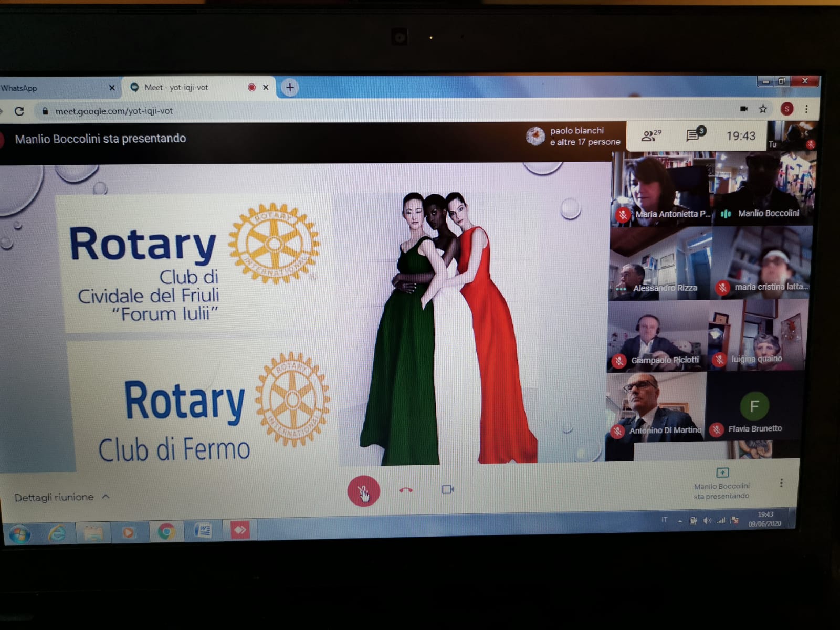Select the Manlio Boccolini video tile

[x=763, y=189]
